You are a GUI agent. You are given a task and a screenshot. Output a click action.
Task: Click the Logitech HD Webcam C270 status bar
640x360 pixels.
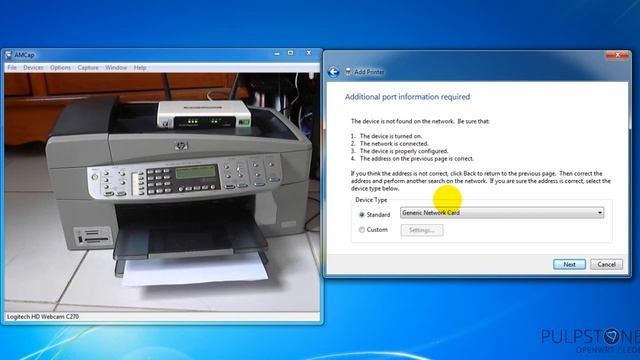(x=162, y=316)
